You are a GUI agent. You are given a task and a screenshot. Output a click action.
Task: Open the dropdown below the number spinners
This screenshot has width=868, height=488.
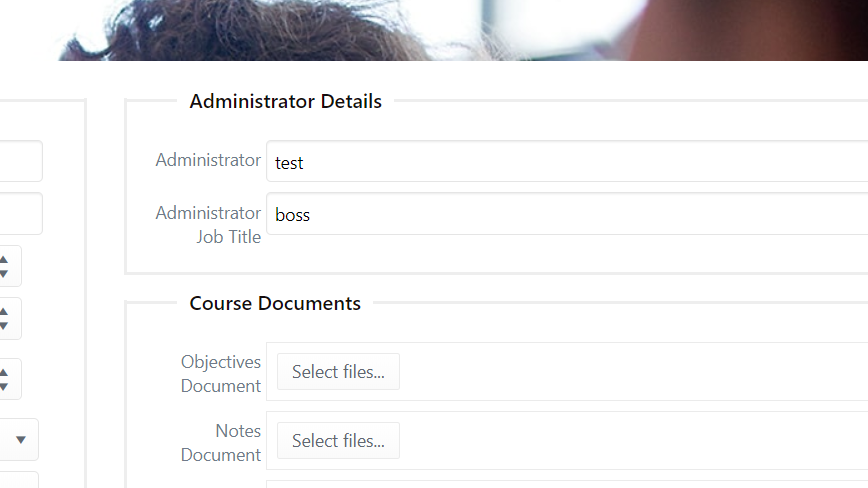pos(21,439)
